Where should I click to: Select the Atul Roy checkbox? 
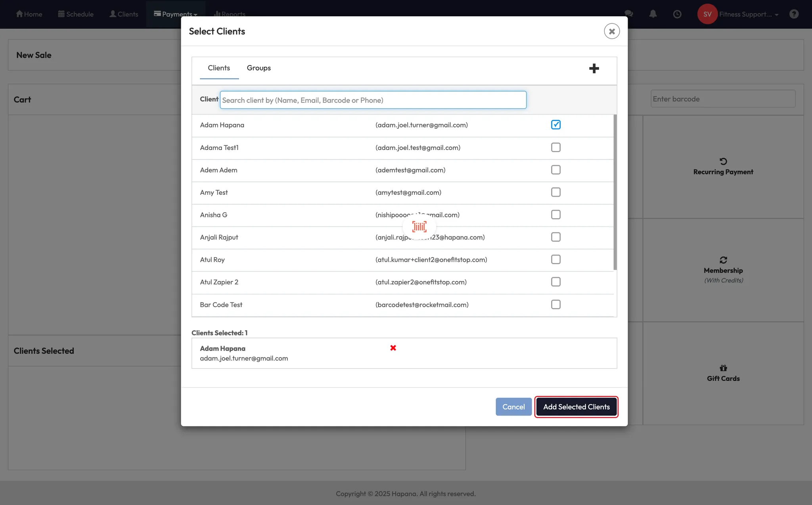(555, 260)
